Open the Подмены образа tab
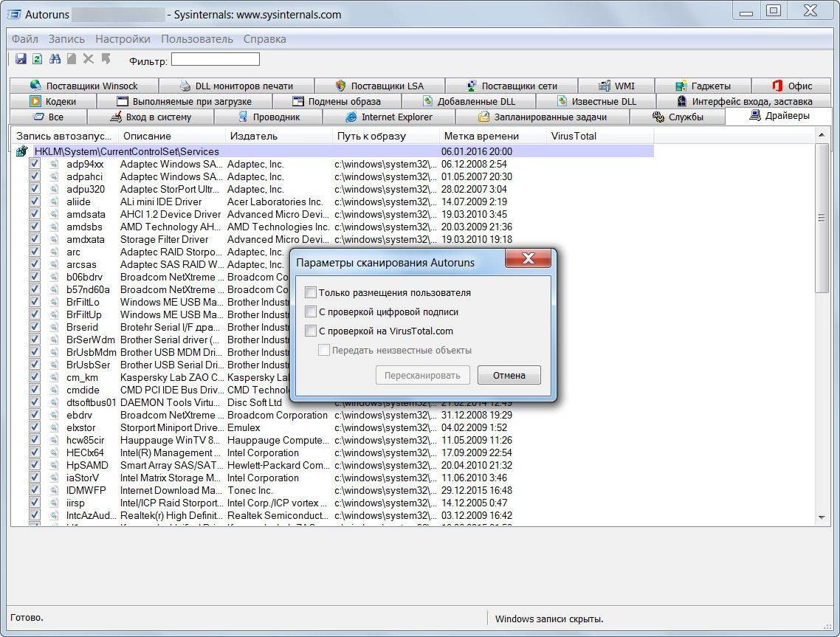The image size is (840, 637). point(337,101)
